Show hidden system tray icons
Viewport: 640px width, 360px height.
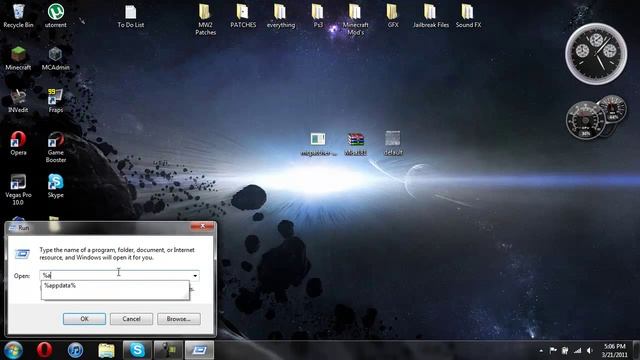pyautogui.click(x=541, y=351)
